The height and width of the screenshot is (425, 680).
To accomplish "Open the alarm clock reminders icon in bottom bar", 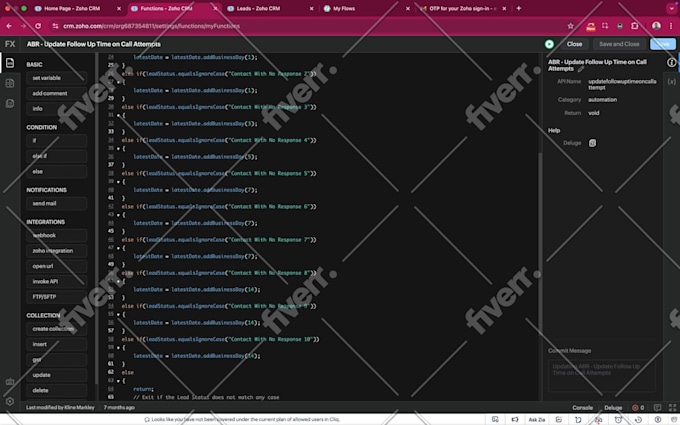I will point(618,419).
